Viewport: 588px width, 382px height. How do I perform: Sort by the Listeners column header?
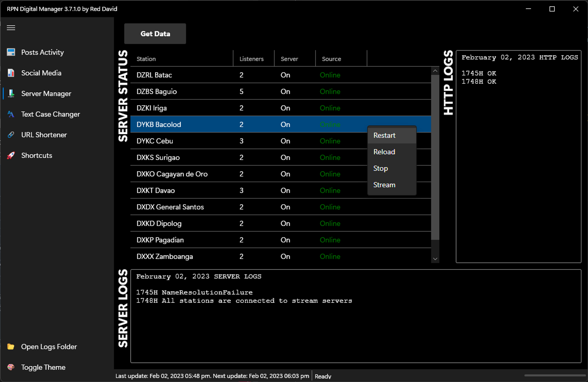pyautogui.click(x=254, y=59)
